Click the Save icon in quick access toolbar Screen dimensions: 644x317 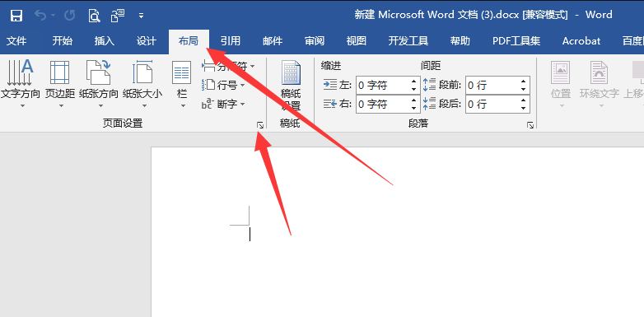[16, 16]
